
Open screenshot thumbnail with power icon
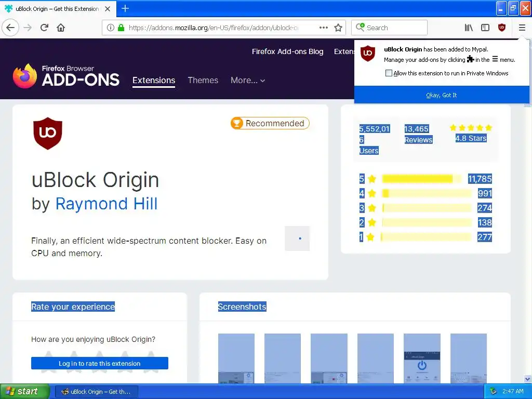coord(422,358)
